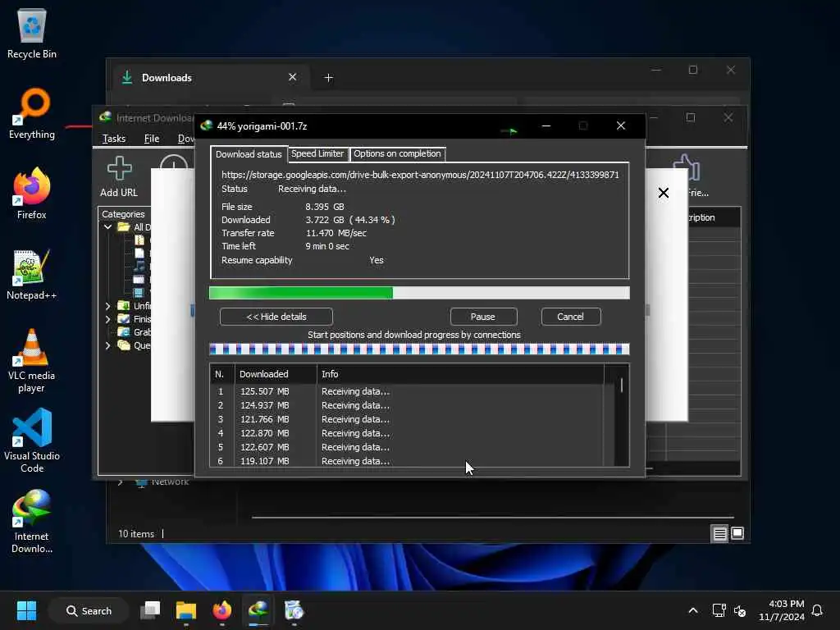
Task: Open Visual Studio Code desktop shortcut
Action: [x=32, y=441]
